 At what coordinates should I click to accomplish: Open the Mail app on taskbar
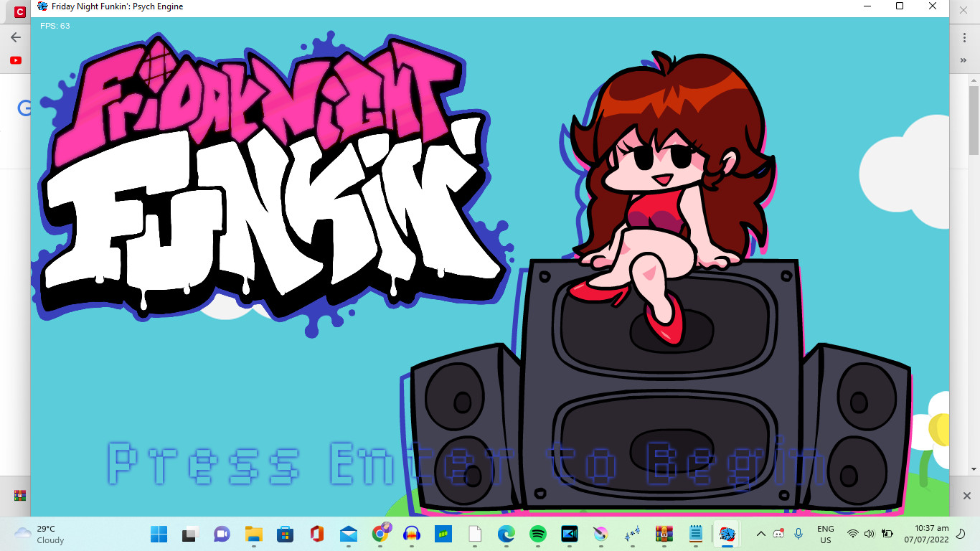[349, 534]
